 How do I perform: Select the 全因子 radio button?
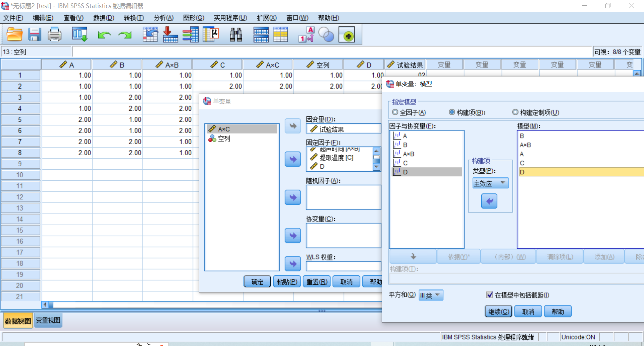click(395, 112)
